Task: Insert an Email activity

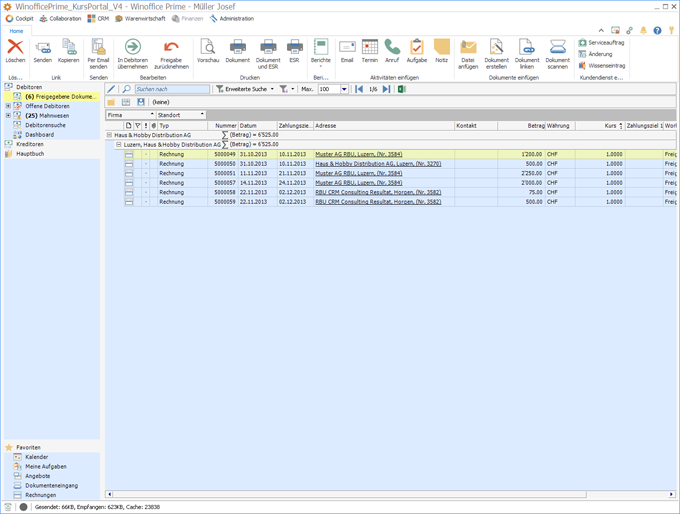Action: coord(347,51)
